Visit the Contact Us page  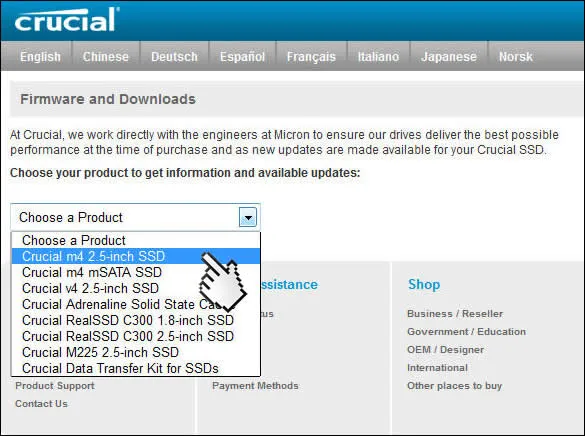click(x=41, y=404)
